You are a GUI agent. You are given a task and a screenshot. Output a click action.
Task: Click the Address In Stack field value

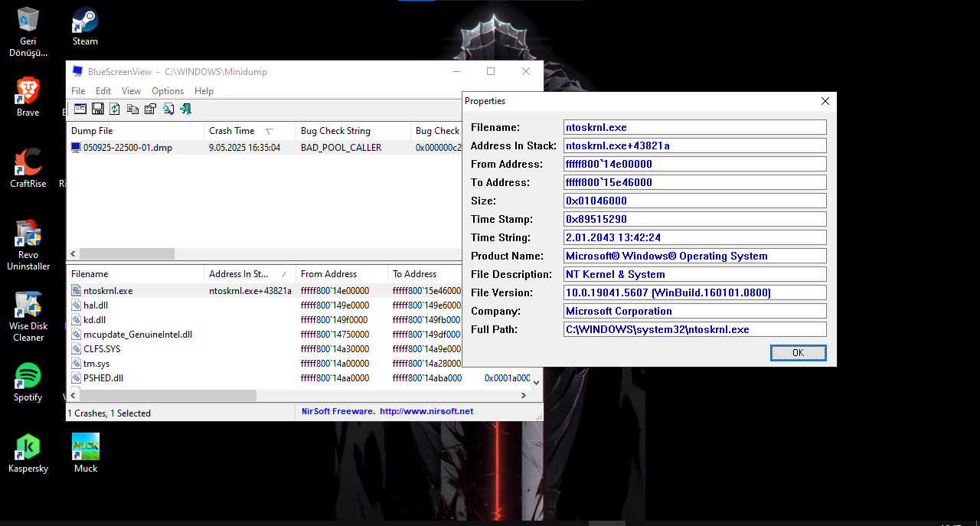tap(695, 145)
